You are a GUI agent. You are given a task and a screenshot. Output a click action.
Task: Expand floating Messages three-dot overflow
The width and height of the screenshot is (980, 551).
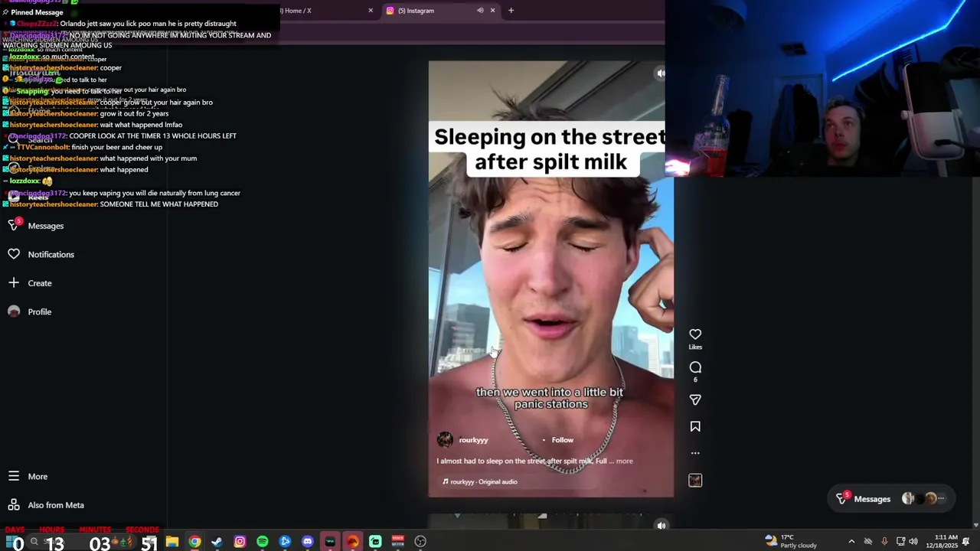941,499
